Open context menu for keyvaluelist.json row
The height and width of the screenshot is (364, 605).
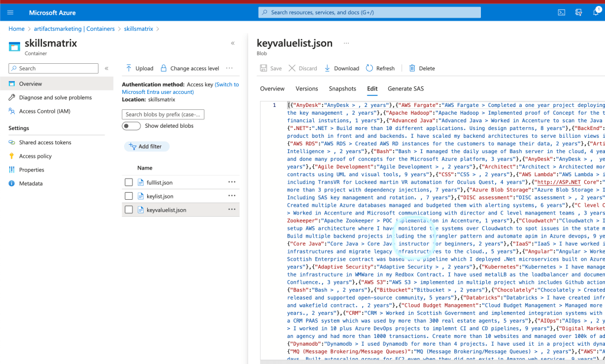232,209
